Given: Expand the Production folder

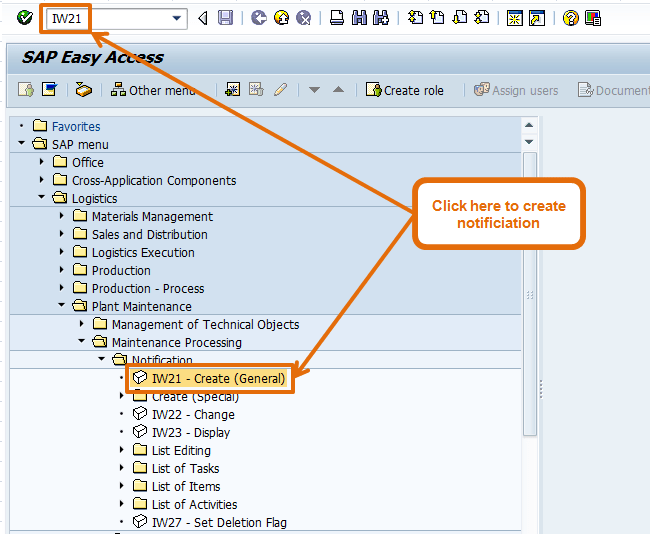Looking at the screenshot, I should [61, 269].
